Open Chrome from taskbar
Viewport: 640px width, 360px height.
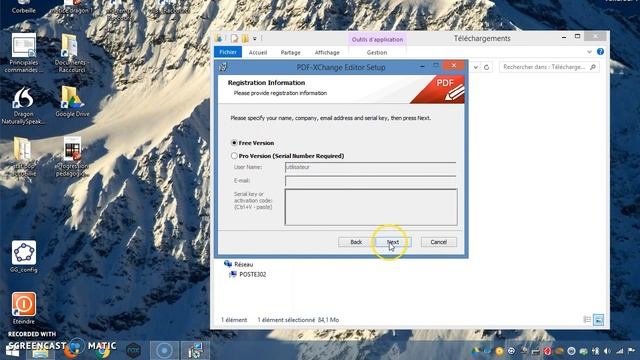102,351
